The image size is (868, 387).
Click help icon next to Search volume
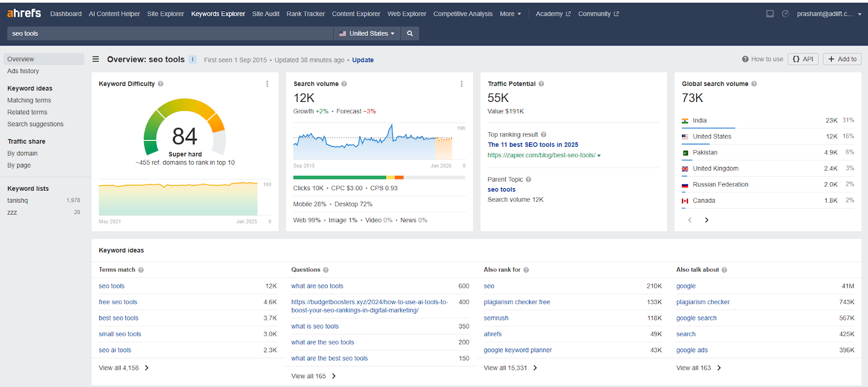click(344, 84)
